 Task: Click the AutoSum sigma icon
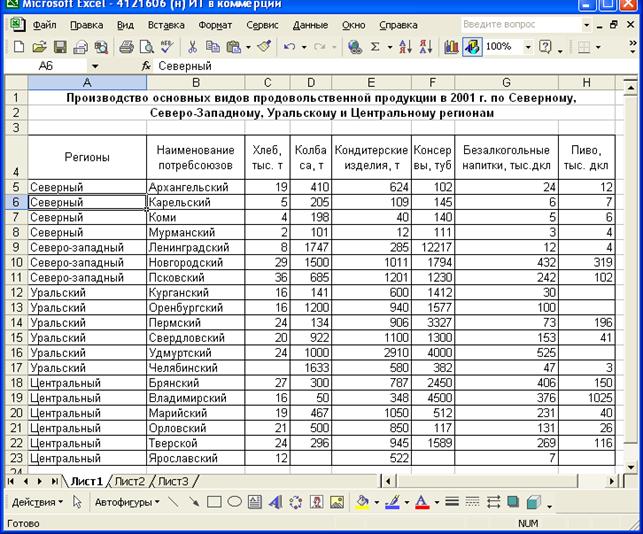[x=375, y=46]
